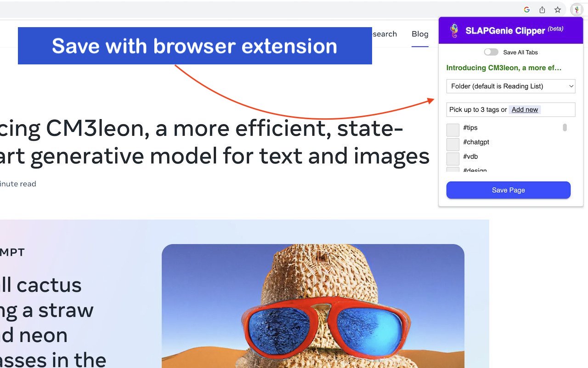This screenshot has width=588, height=368.
Task: Open the Folder selection dropdown
Action: coord(510,86)
